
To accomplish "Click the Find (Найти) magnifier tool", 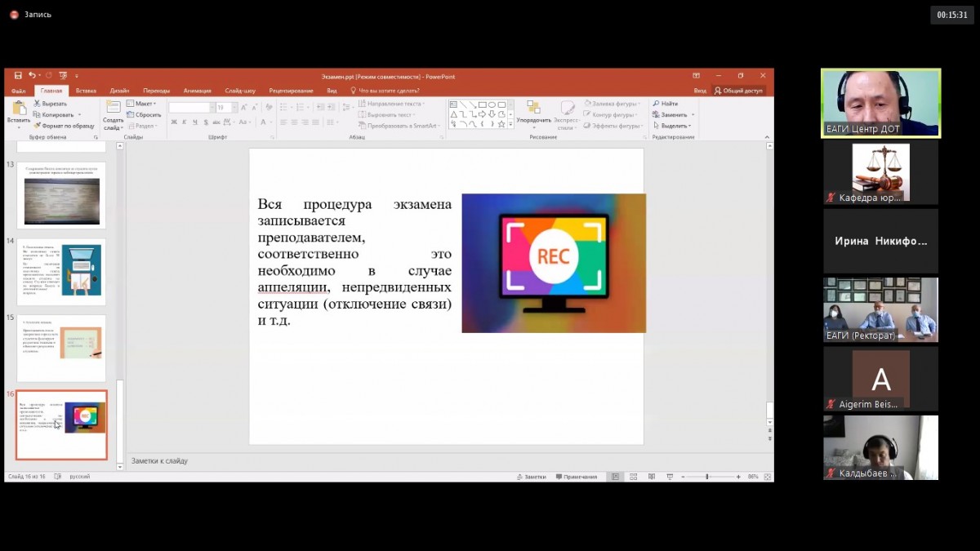I will coord(665,104).
